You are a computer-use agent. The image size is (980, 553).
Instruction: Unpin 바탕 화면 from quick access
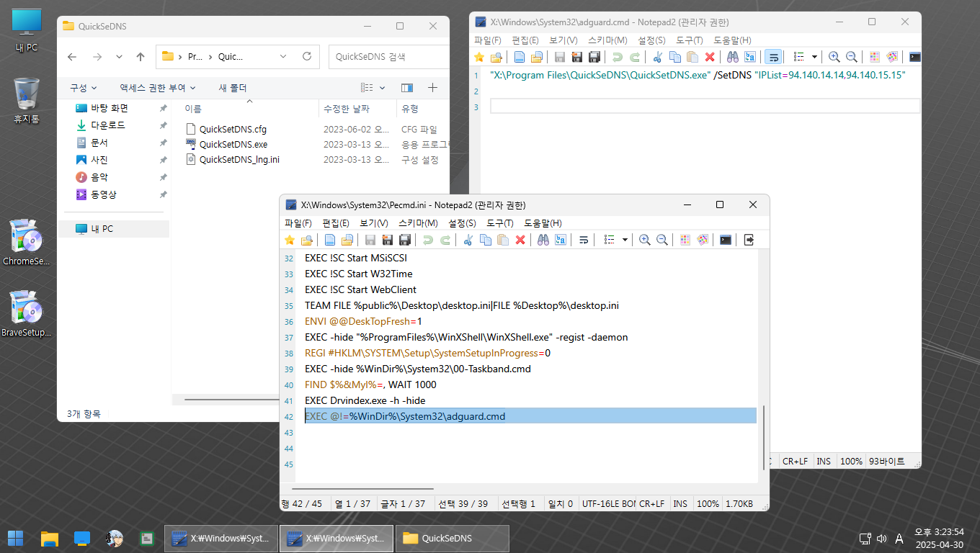163,108
